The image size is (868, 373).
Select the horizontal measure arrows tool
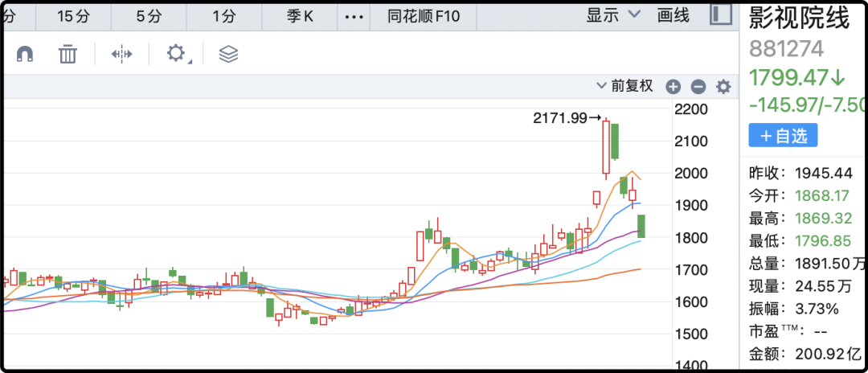(122, 54)
